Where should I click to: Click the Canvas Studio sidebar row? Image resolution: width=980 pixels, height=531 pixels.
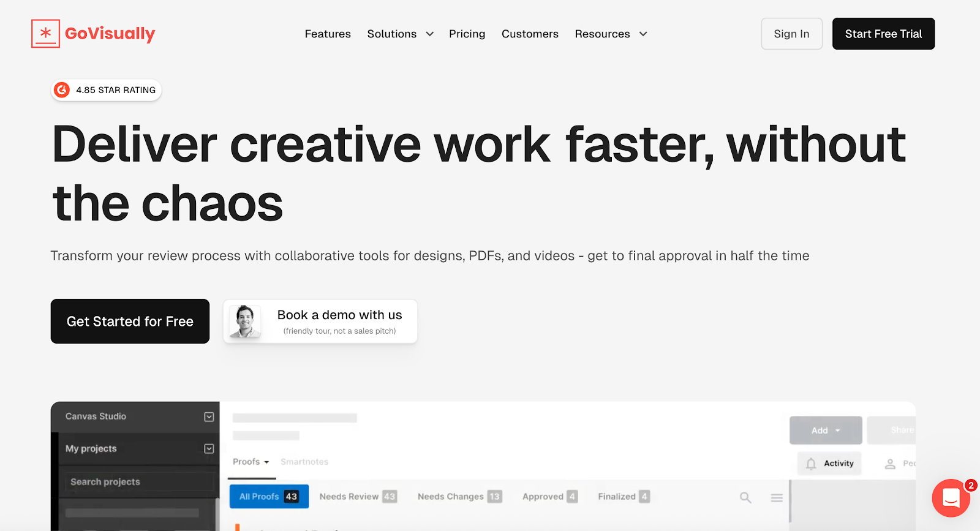(135, 416)
